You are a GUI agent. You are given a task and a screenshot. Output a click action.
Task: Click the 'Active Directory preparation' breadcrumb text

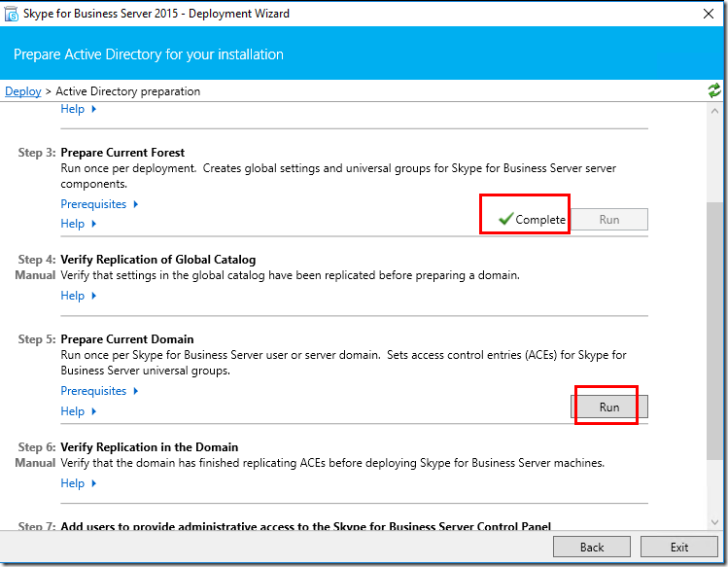pos(128,91)
